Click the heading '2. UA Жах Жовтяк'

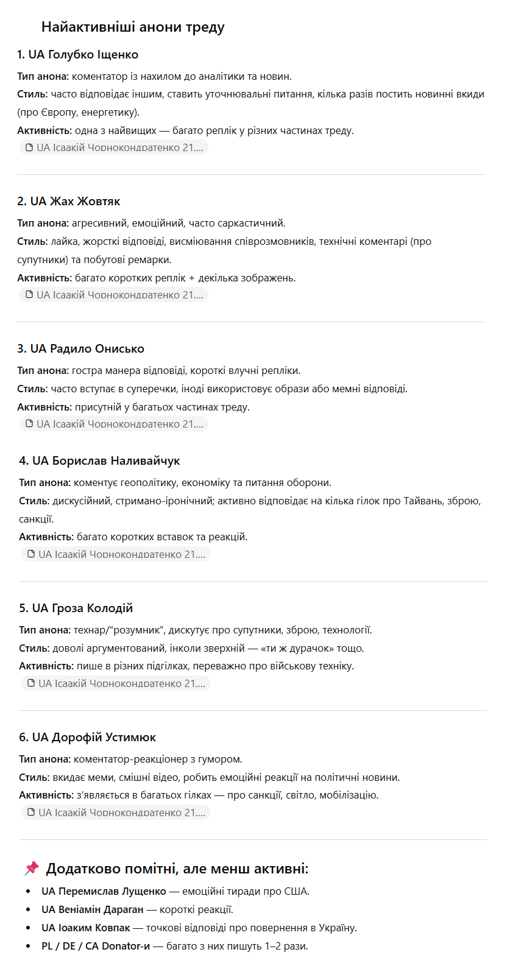point(68,202)
